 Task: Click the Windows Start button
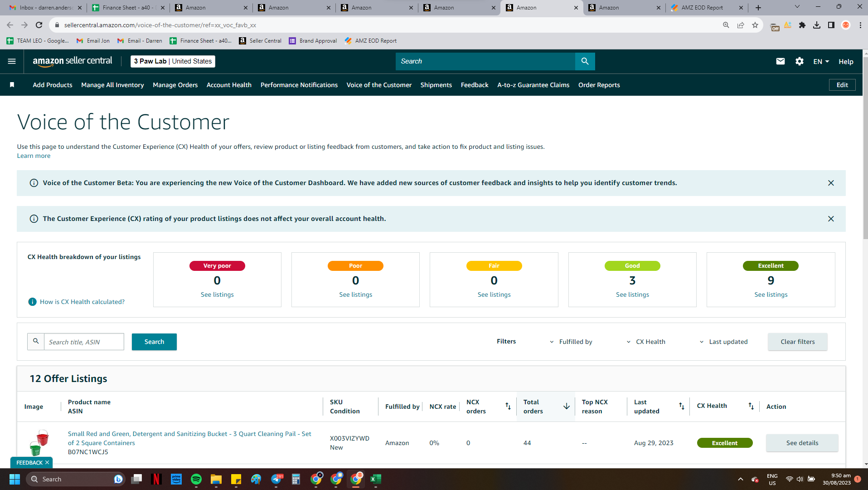[x=15, y=479]
